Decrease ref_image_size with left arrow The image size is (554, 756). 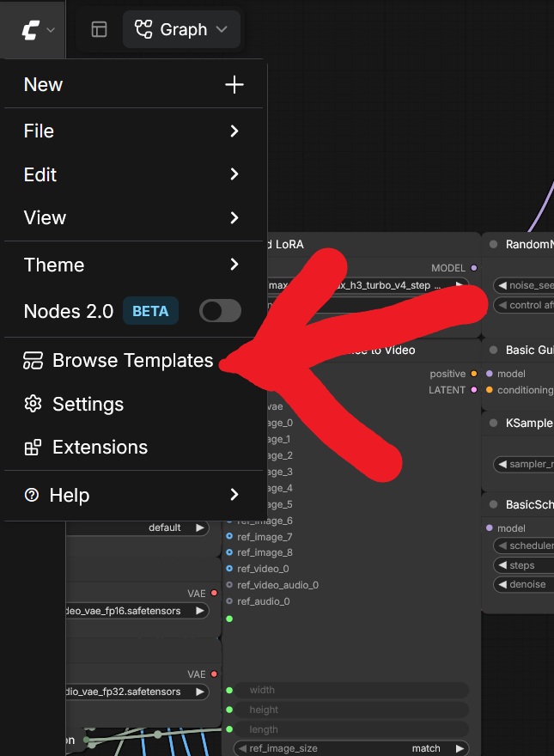point(242,749)
